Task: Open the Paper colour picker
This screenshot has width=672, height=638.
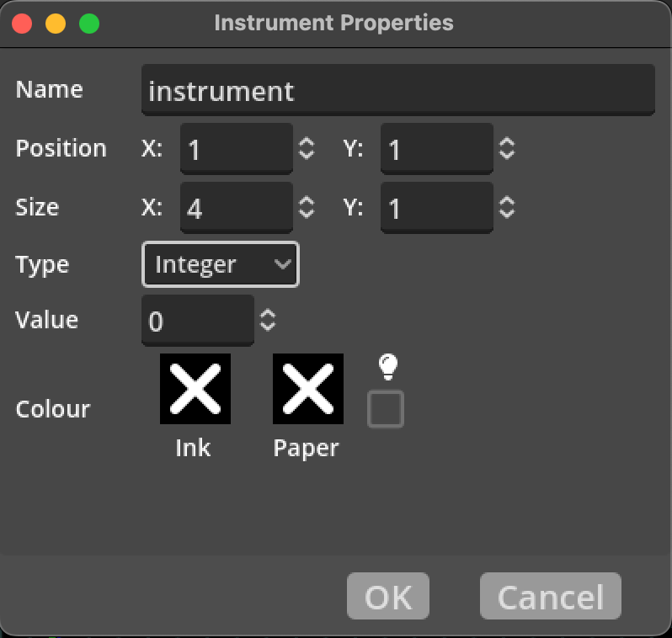Action: click(x=307, y=389)
